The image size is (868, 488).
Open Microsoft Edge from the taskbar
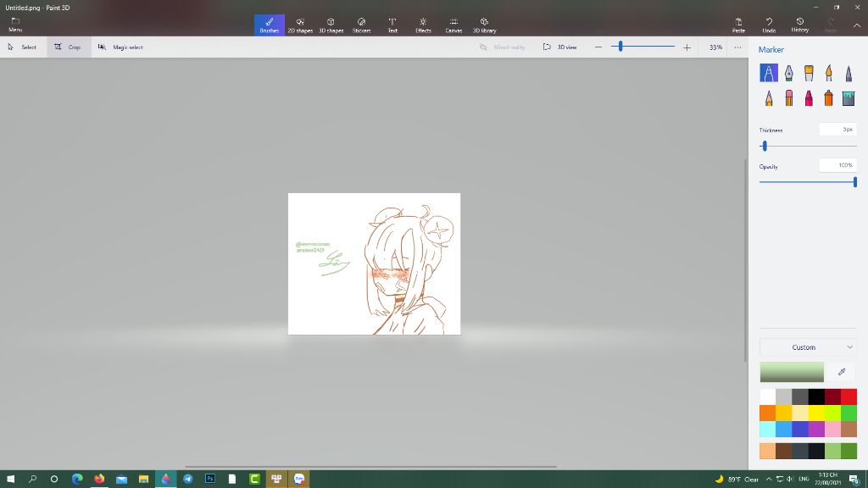[x=77, y=479]
